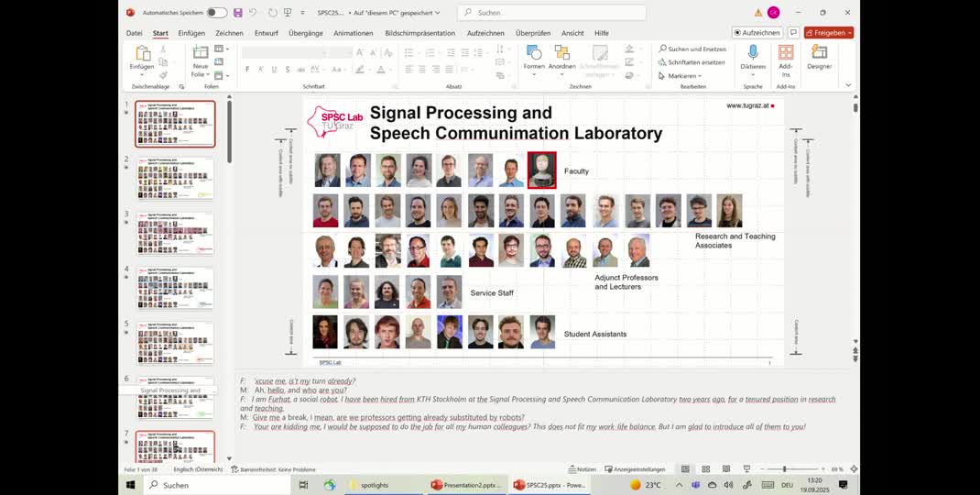The image size is (980, 495).
Task: Expand the save location dropdown next to file name
Action: pos(437,13)
